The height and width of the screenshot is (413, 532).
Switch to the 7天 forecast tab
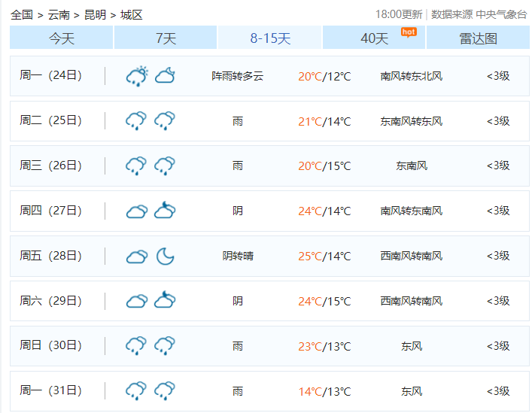tap(166, 38)
